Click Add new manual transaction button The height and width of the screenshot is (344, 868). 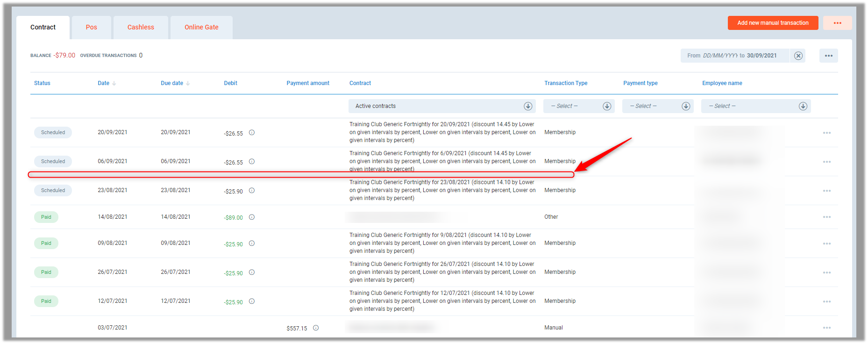[773, 23]
